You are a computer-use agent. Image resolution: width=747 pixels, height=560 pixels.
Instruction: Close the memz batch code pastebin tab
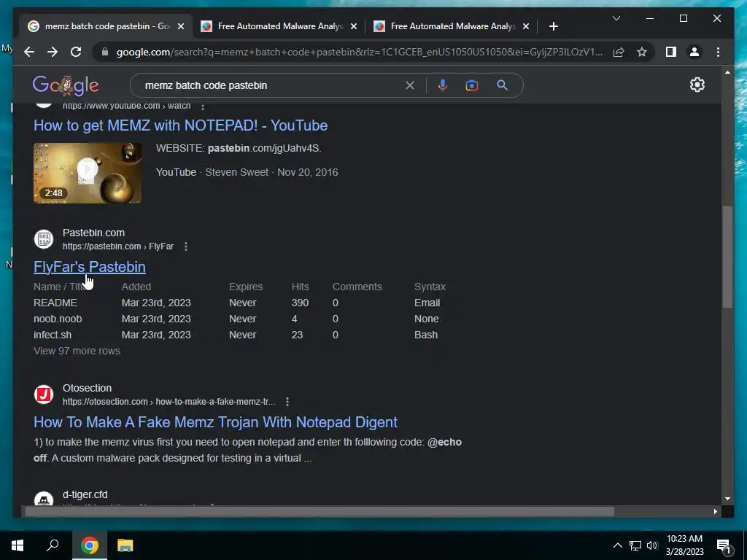181,26
